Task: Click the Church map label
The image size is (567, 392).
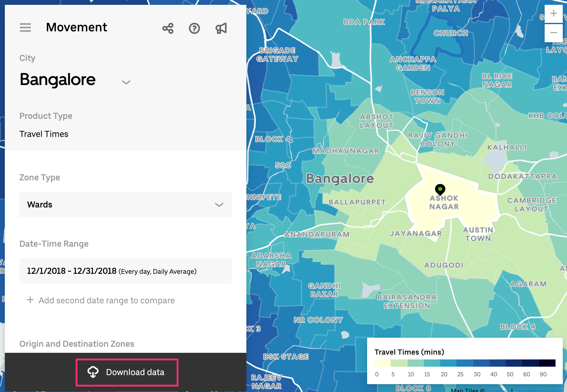Action: click(x=451, y=33)
